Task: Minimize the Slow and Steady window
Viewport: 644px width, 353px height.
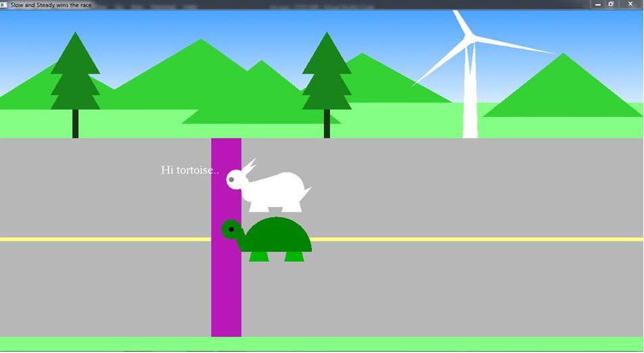Action: [x=598, y=4]
